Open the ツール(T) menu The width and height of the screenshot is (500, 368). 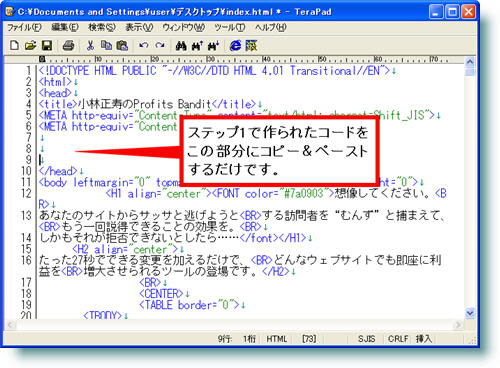click(x=229, y=27)
